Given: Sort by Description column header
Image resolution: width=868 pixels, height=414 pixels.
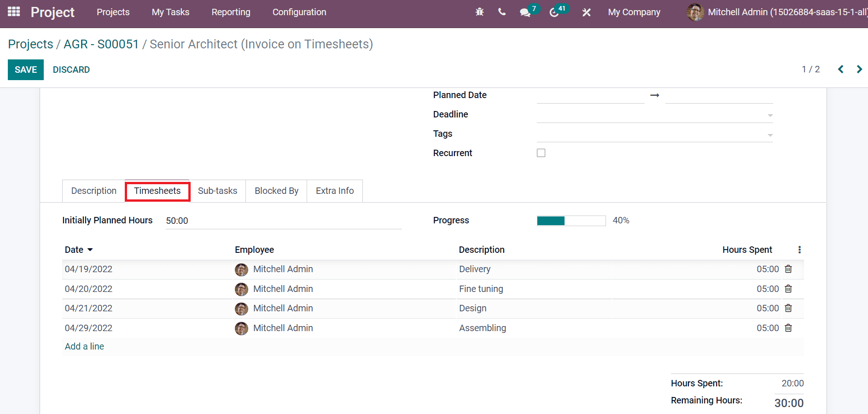Looking at the screenshot, I should 482,250.
